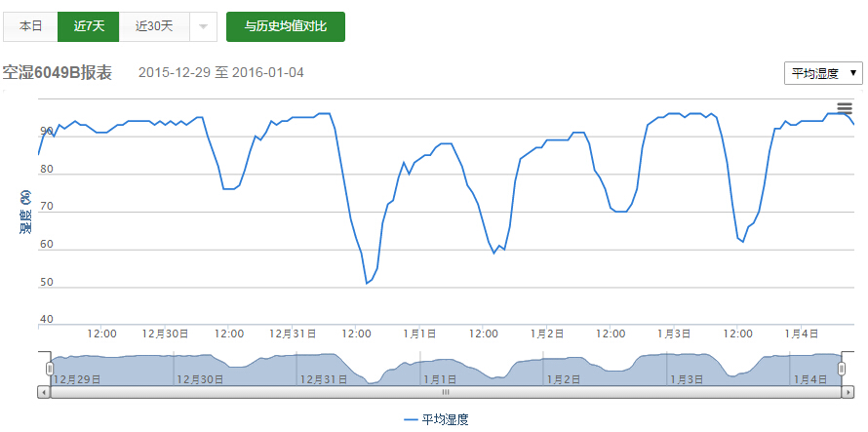
Task: Click the scrollbar left arrow
Action: click(x=43, y=392)
